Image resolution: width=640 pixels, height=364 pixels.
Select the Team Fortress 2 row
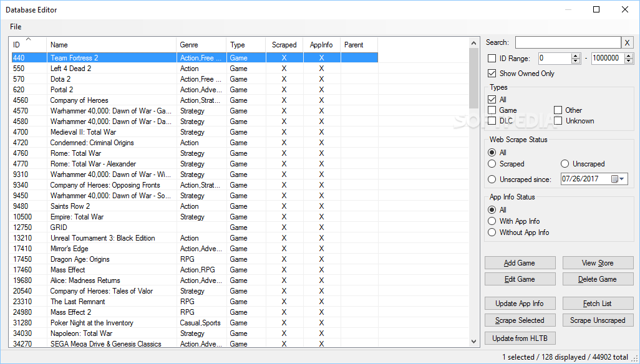[194, 58]
